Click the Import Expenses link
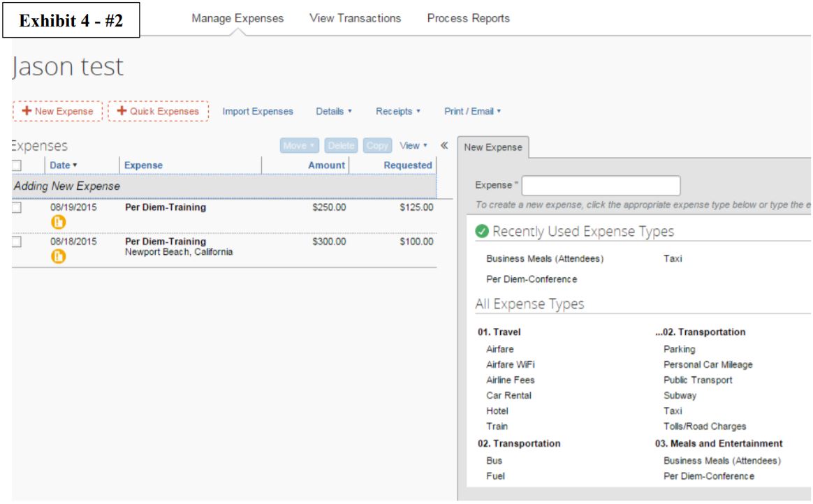The image size is (813, 504). point(258,112)
